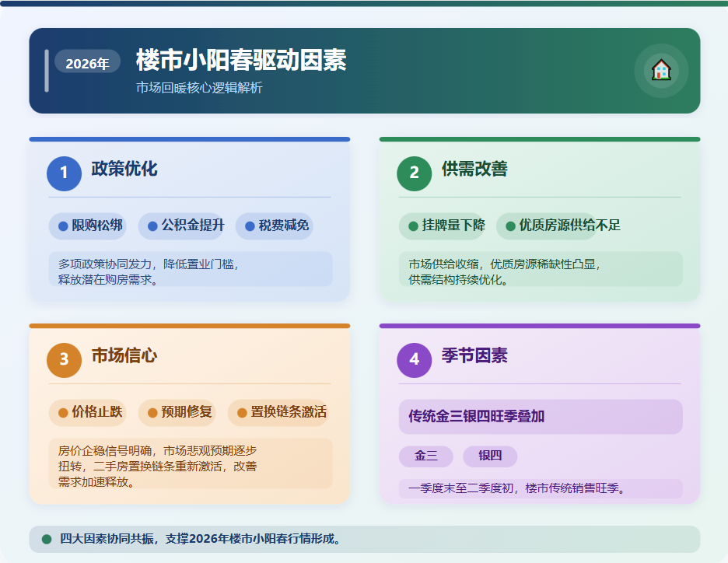Select the 限购松绑 tag
Image resolution: width=728 pixels, height=563 pixels.
coord(88,226)
